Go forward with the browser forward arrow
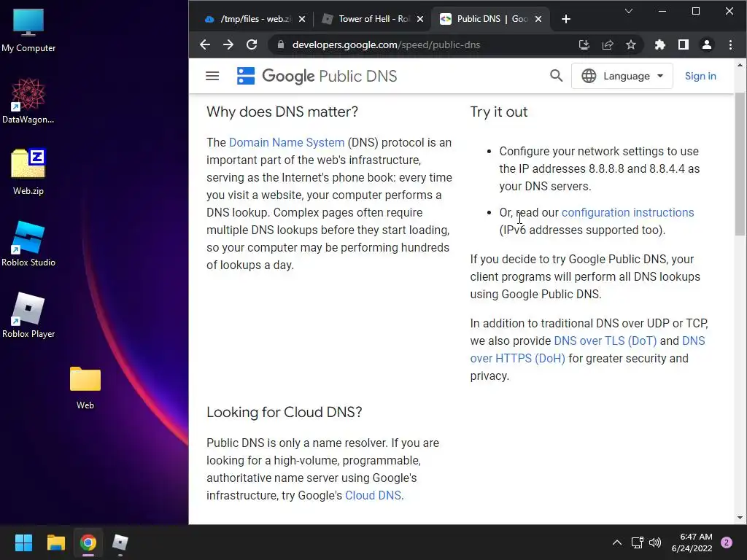This screenshot has height=560, width=747. (x=228, y=44)
